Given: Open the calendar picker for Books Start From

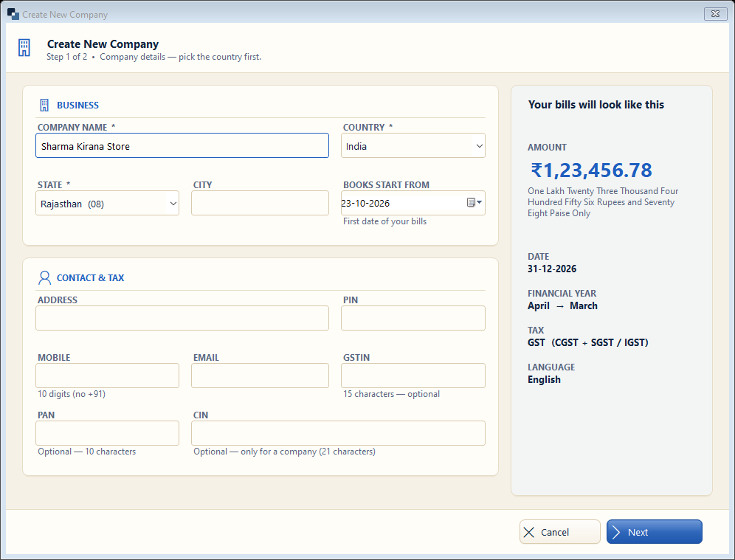Looking at the screenshot, I should point(475,202).
